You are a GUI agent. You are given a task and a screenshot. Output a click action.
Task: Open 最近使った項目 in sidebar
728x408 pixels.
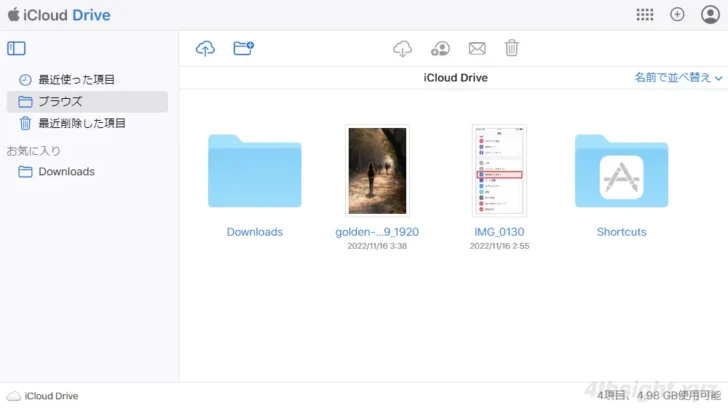tap(87, 79)
